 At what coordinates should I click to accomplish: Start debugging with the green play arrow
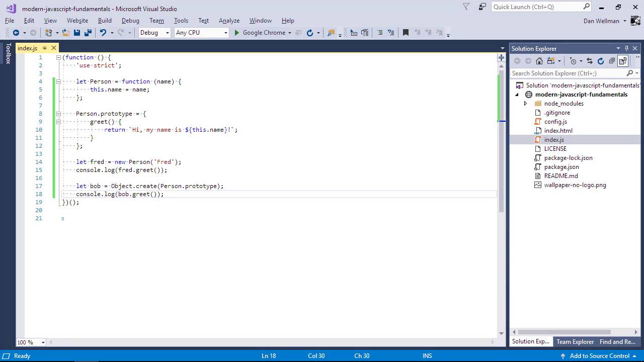(236, 33)
